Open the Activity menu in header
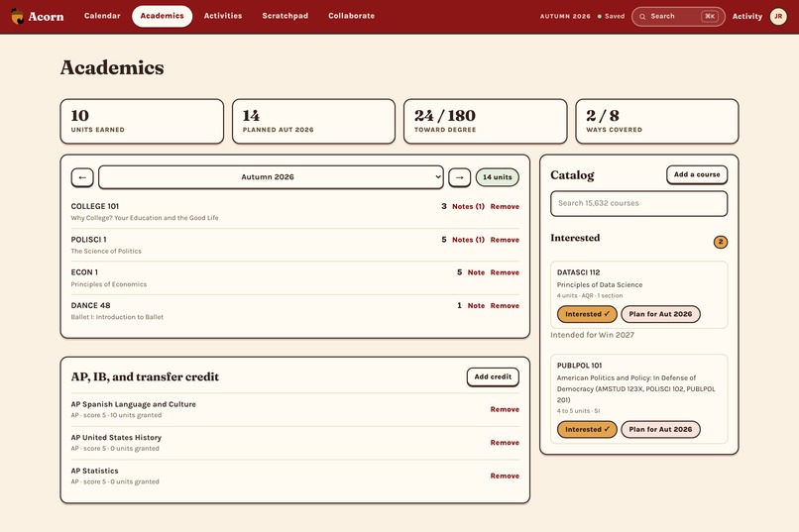Image resolution: width=799 pixels, height=532 pixels. tap(747, 16)
